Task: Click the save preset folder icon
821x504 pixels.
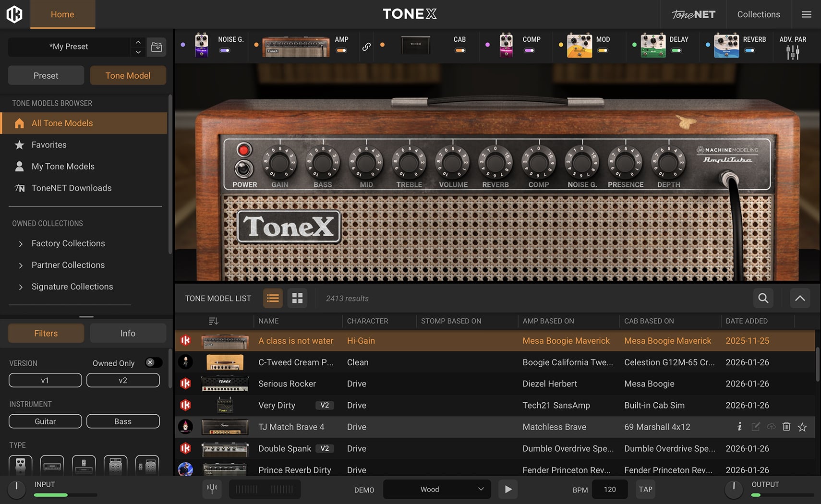Action: click(157, 47)
